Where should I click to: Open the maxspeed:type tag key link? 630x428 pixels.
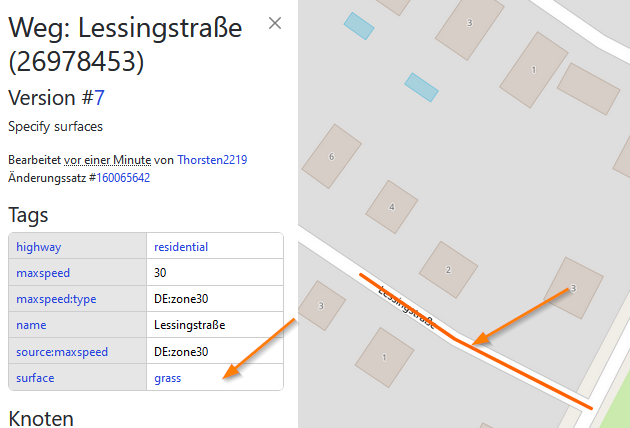pyautogui.click(x=56, y=299)
